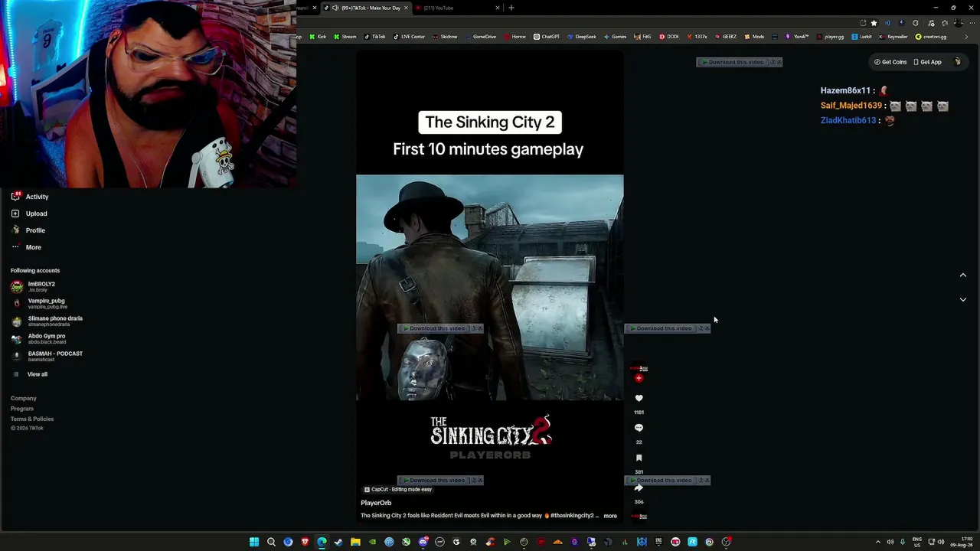
Task: Go to previous video with up chevron
Action: pyautogui.click(x=963, y=275)
